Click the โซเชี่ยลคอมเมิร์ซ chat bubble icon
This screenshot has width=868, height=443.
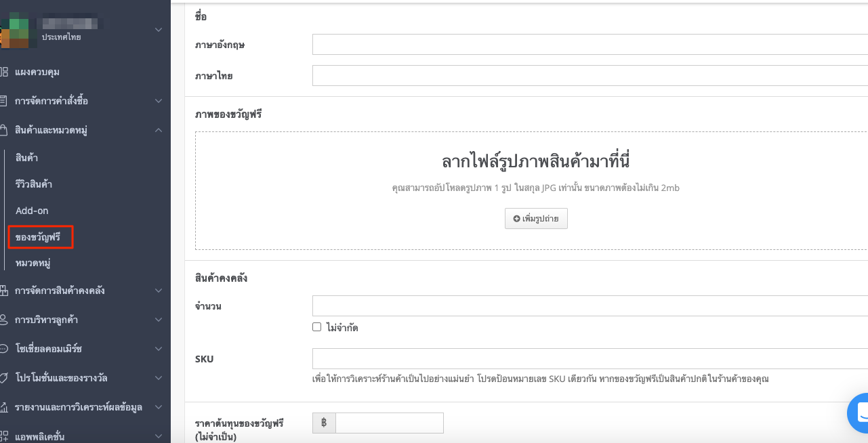coord(3,348)
